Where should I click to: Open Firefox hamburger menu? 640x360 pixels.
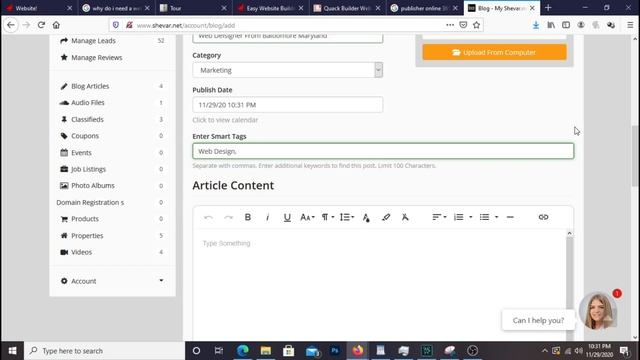tap(630, 25)
